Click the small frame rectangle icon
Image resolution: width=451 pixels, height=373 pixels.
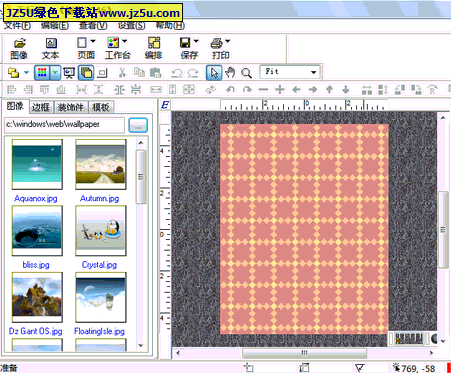(x=102, y=73)
